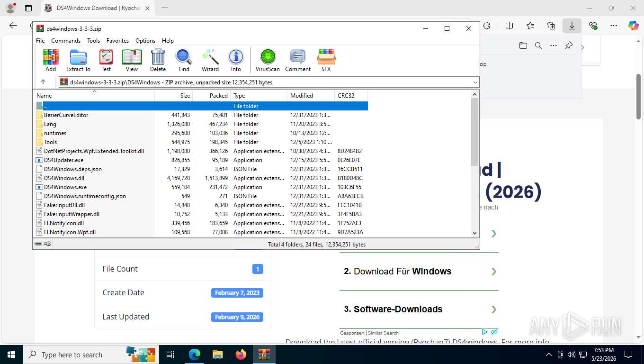
Task: Toggle Edge split screen icon
Action: coord(510,26)
